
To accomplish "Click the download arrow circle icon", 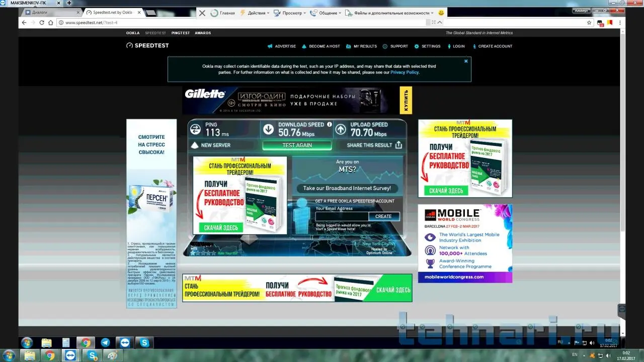I will pos(269,129).
